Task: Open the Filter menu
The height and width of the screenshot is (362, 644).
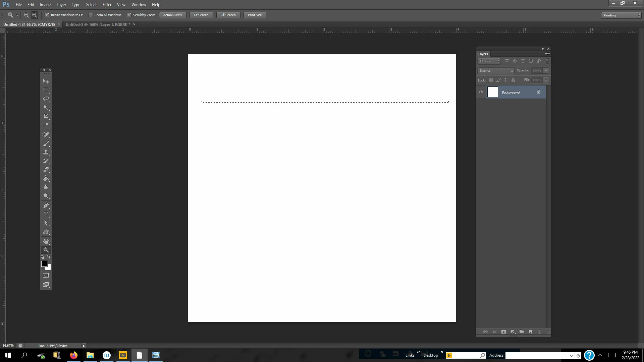Action: pos(107,5)
